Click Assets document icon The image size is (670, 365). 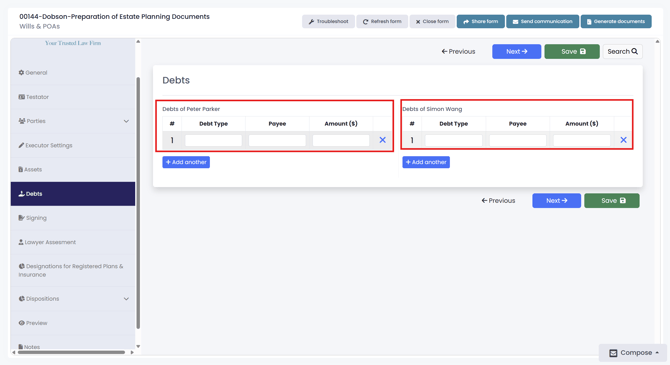click(21, 170)
